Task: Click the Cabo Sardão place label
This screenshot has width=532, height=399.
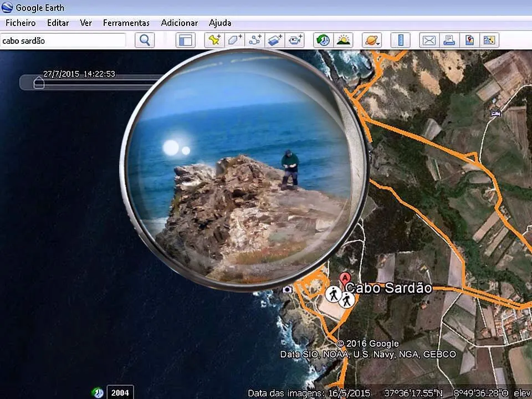Action: point(389,288)
